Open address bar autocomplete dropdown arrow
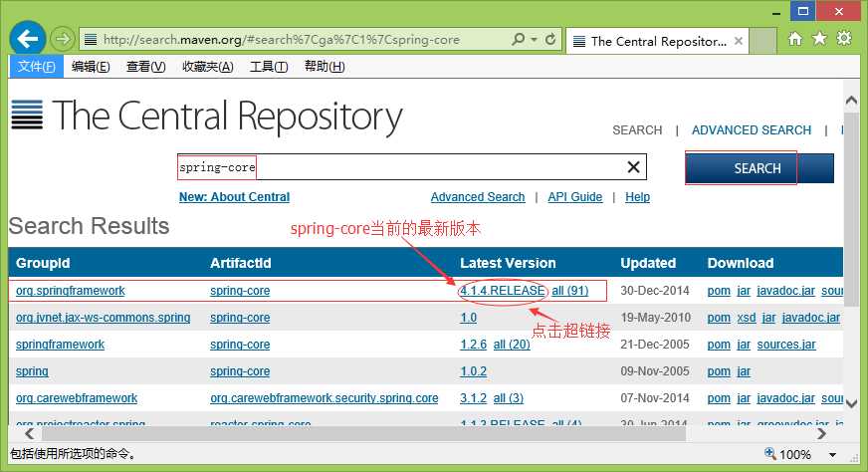The image size is (868, 472). 535,40
